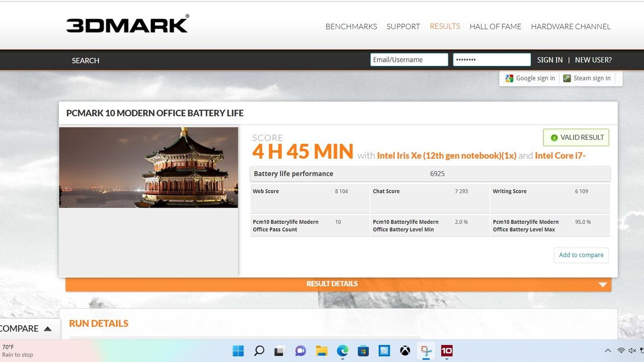Select the 4 H 45 MIN score
The width and height of the screenshot is (644, 362).
coord(303,152)
